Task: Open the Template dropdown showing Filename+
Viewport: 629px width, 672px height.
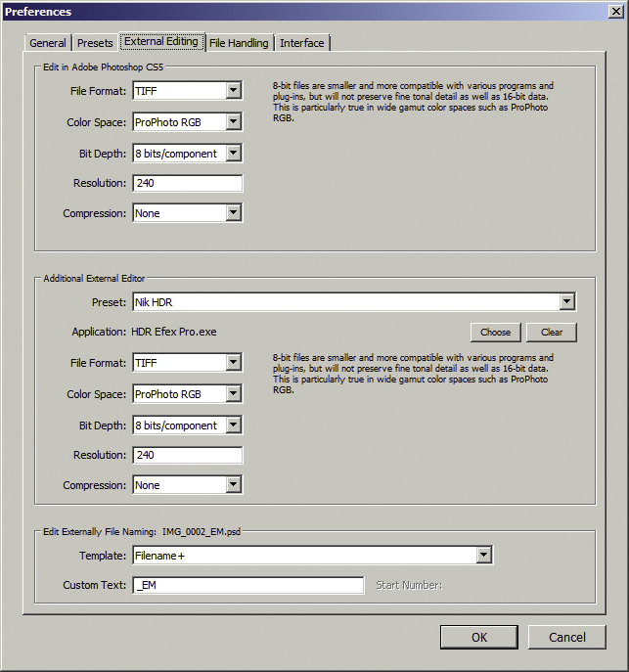Action: pyautogui.click(x=313, y=556)
